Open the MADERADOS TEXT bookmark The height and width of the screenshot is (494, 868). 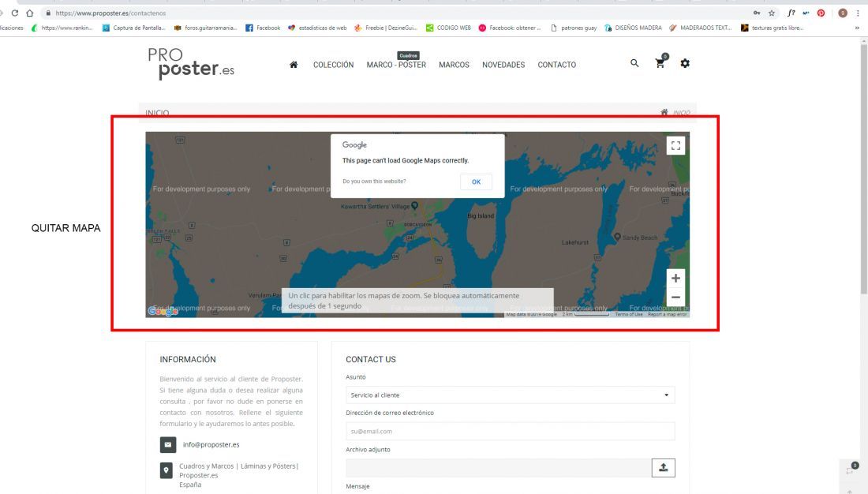[x=700, y=28]
